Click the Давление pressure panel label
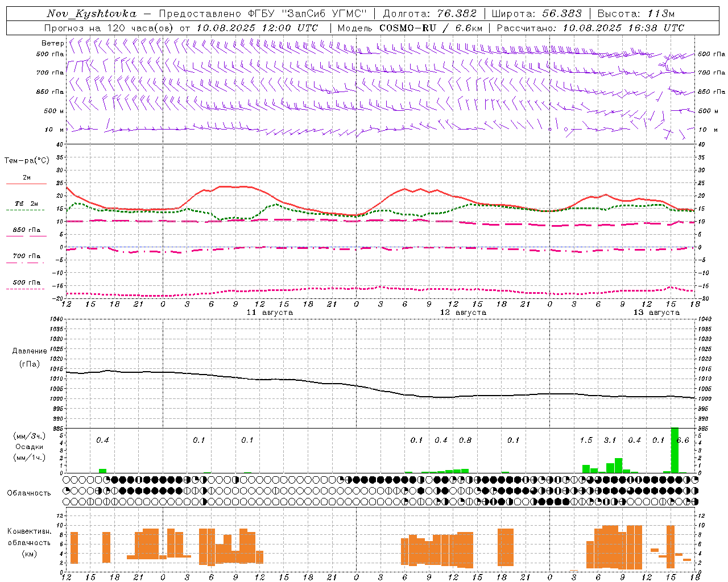Screen dimensions: 728x582 [x=30, y=351]
